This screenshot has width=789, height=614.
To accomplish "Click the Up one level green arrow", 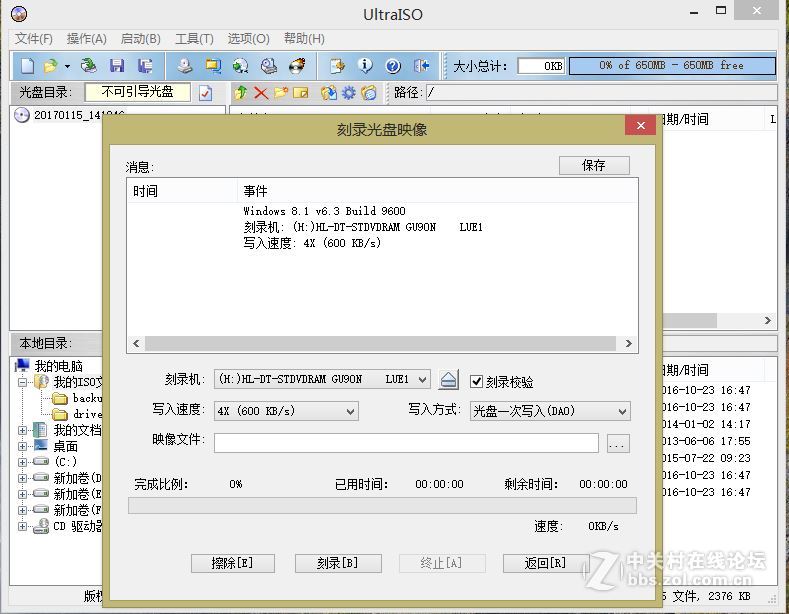I will 241,93.
